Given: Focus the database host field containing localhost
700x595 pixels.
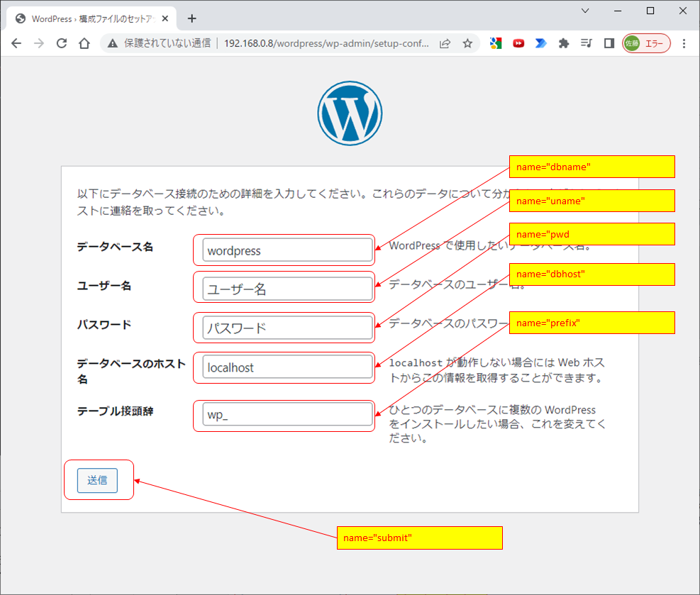Looking at the screenshot, I should tap(287, 367).
